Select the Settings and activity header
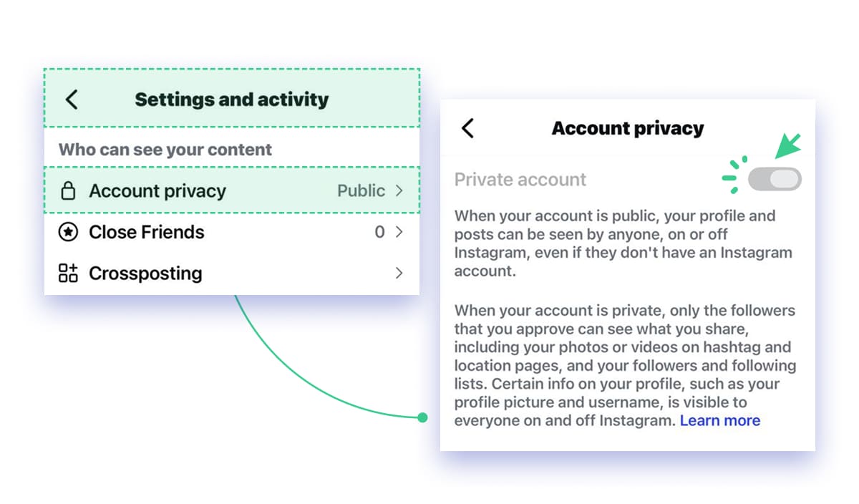 click(231, 100)
